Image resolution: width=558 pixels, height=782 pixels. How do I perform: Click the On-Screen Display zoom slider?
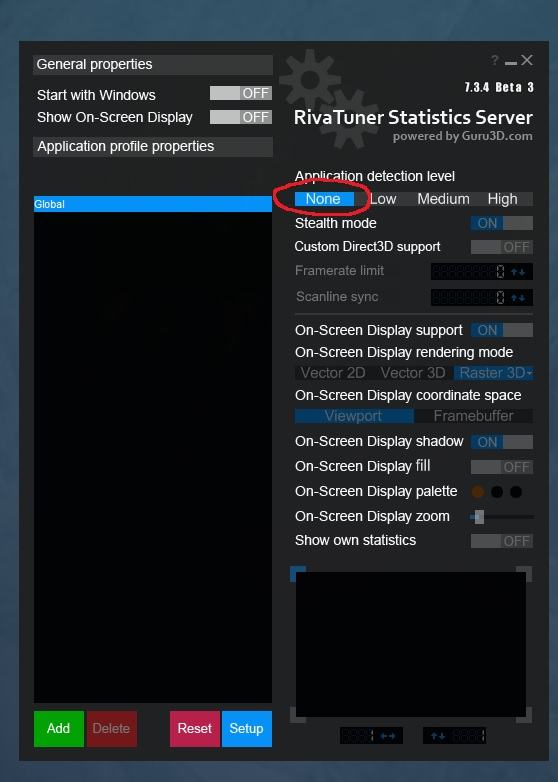pos(502,517)
